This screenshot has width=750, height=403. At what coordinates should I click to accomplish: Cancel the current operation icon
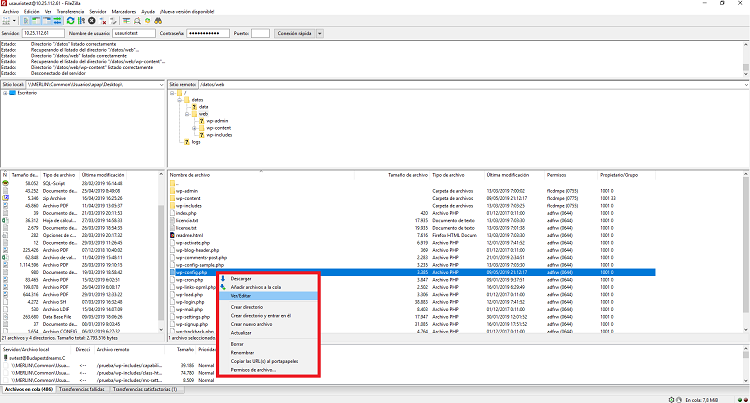click(x=92, y=21)
